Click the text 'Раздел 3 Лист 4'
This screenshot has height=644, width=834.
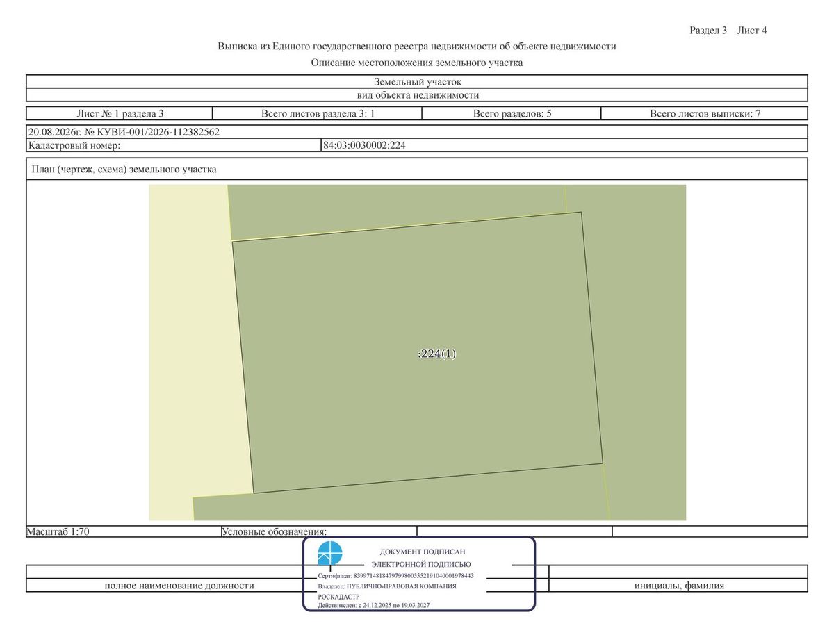728,31
